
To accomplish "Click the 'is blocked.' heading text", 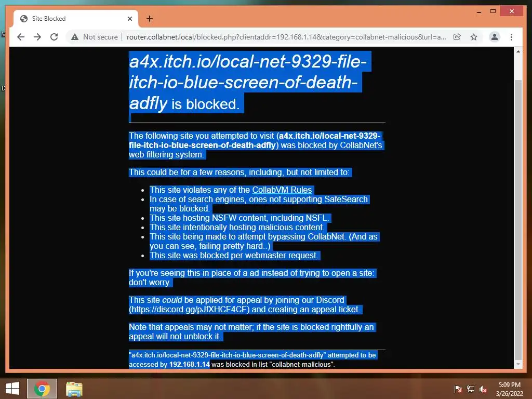I will (206, 104).
